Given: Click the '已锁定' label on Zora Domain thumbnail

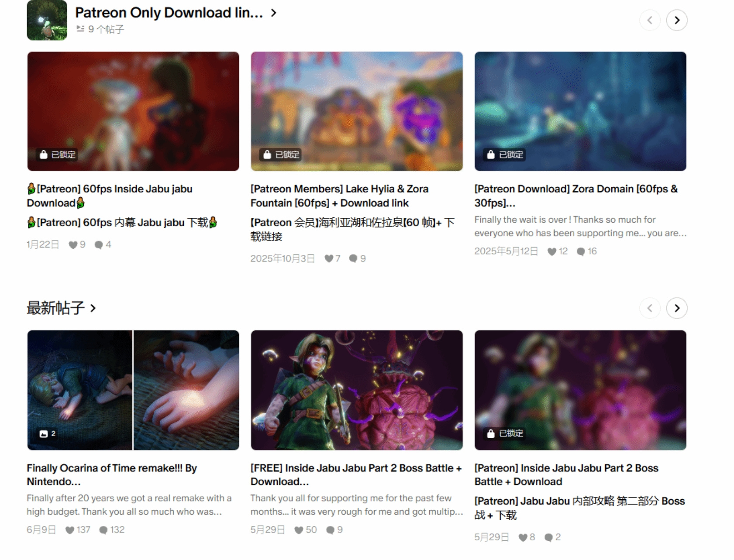Looking at the screenshot, I should [511, 155].
